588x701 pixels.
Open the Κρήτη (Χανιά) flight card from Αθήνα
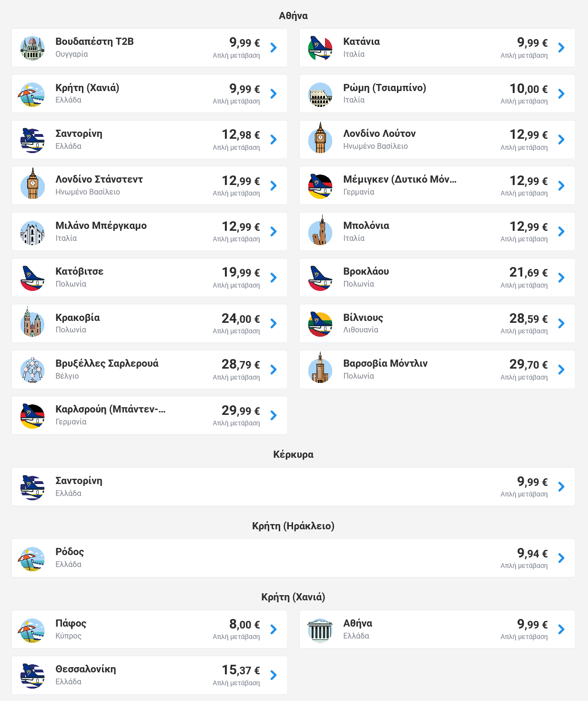[x=150, y=93]
